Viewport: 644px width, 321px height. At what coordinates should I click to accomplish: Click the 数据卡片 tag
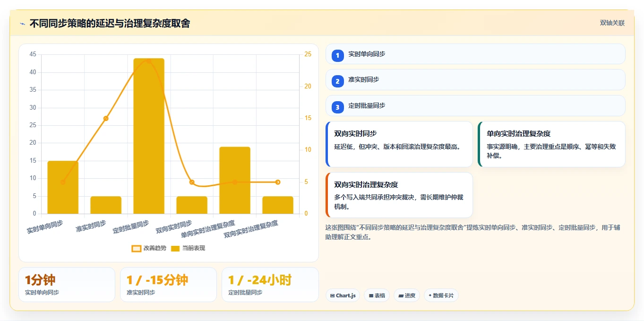(x=441, y=295)
